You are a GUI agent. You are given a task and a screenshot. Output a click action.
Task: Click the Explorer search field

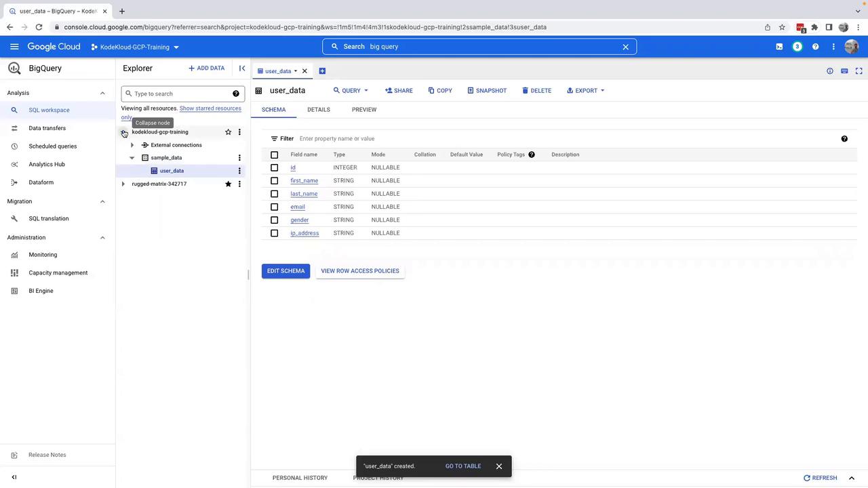click(x=182, y=94)
